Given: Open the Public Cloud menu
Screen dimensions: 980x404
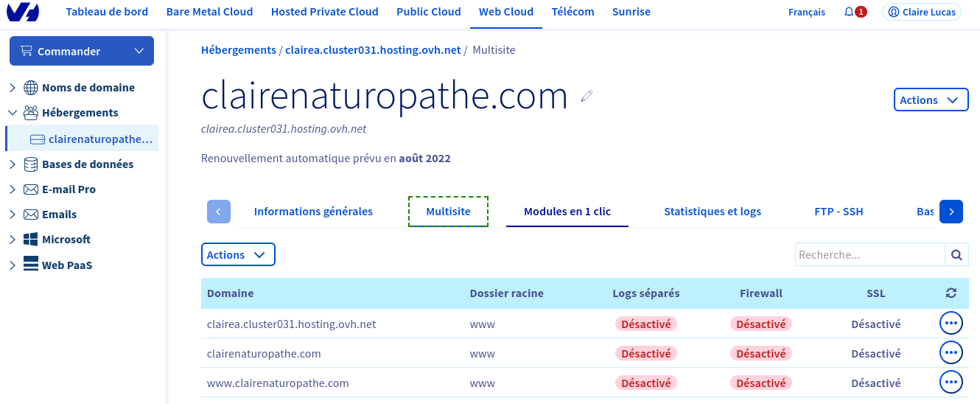Looking at the screenshot, I should click(x=428, y=12).
